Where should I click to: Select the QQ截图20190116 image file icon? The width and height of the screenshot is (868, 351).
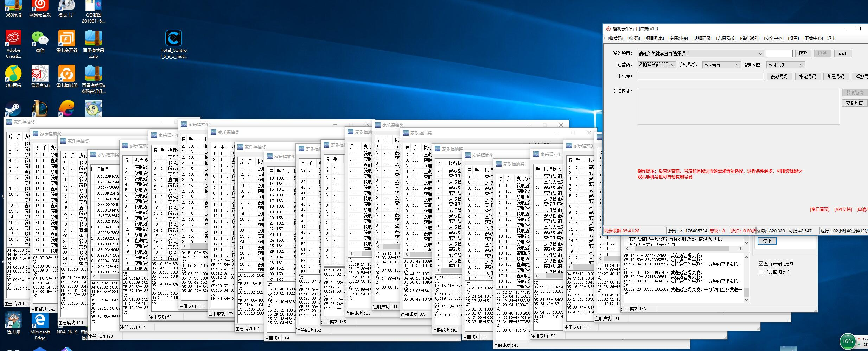[94, 12]
